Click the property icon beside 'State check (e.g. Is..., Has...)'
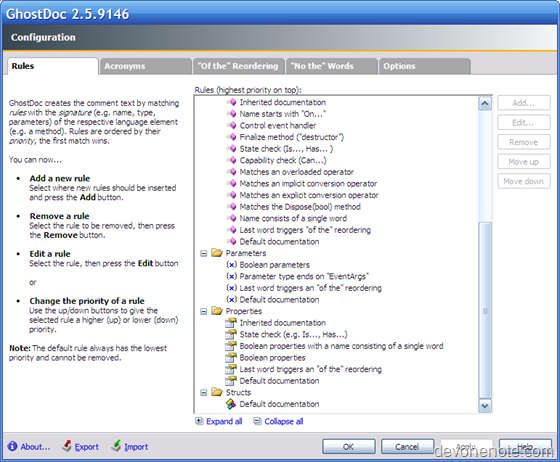560x462 pixels. tap(231, 335)
